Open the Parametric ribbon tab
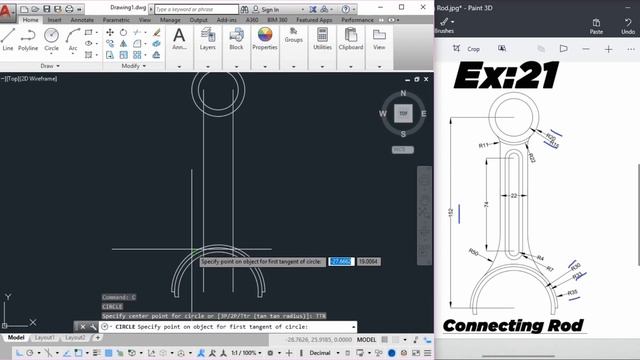Viewport: 640px width, 360px height. 116,20
